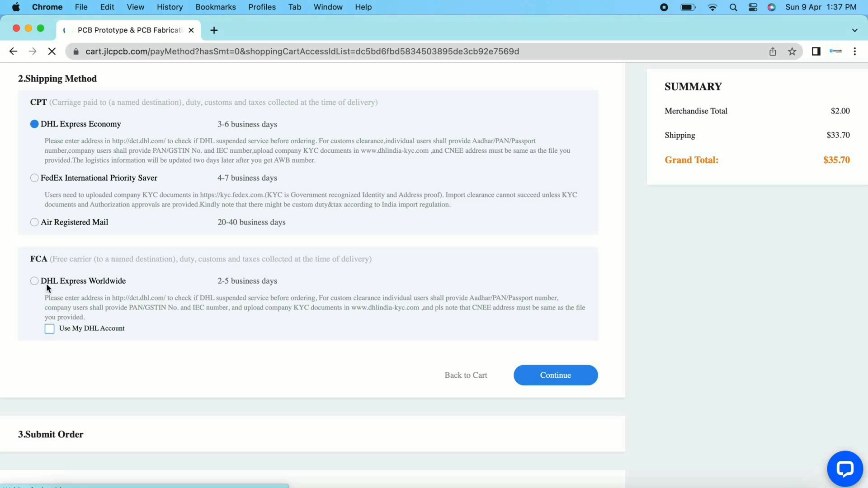The width and height of the screenshot is (868, 488).
Task: Click the Shipping $33.70 value
Action: (x=838, y=135)
